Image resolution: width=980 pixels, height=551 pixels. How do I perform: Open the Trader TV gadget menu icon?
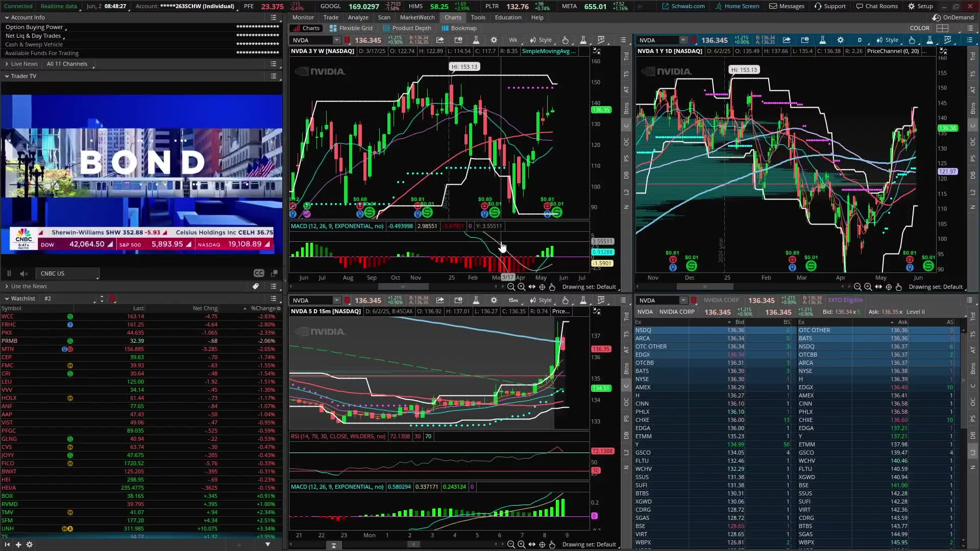pyautogui.click(x=274, y=76)
